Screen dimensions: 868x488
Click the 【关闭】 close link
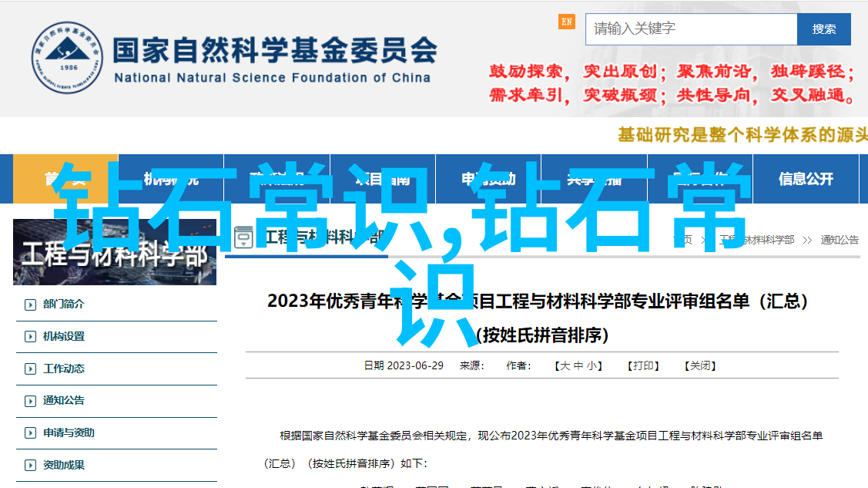pos(700,365)
